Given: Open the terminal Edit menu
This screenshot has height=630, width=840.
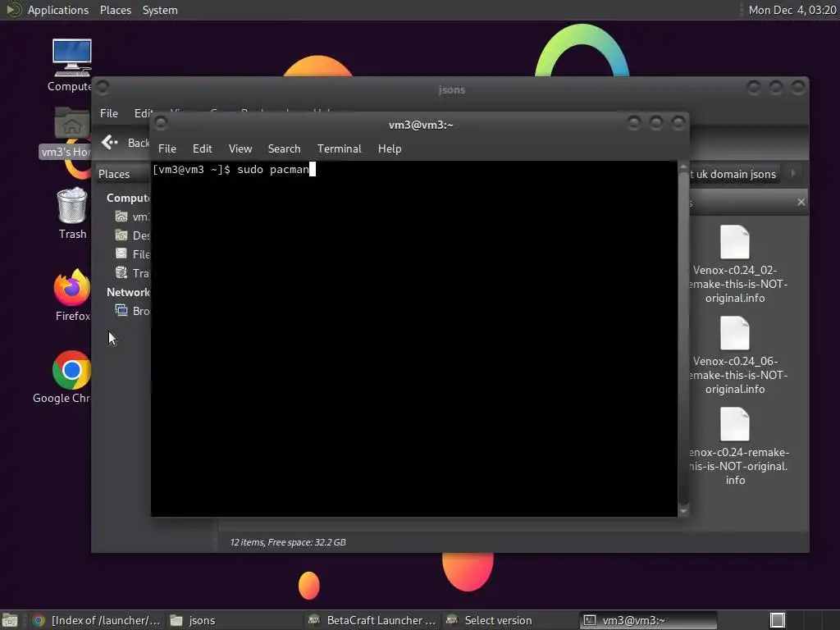Looking at the screenshot, I should (202, 148).
